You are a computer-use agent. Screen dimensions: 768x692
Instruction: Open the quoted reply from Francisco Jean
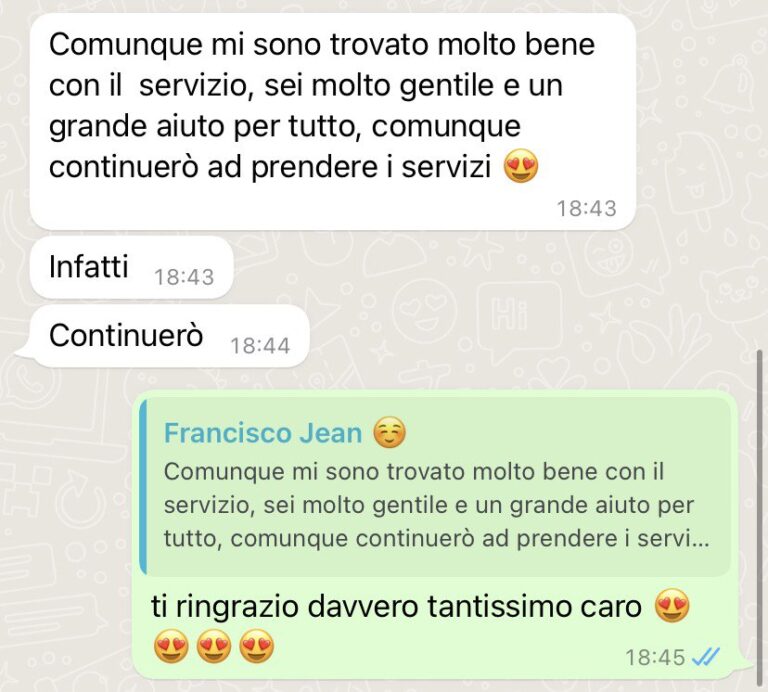coord(435,485)
